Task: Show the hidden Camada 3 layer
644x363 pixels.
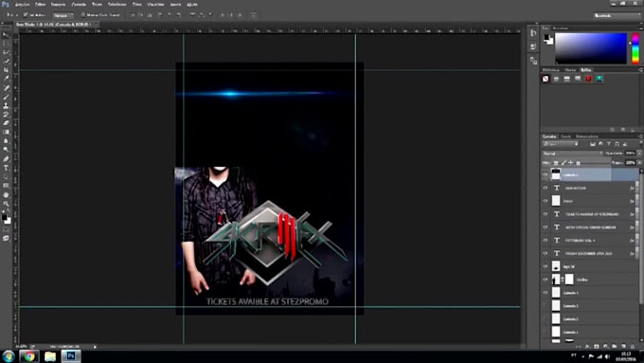Action: point(546,305)
